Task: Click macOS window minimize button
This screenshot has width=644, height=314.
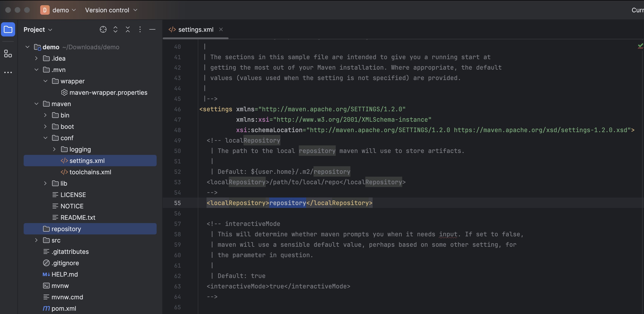Action: 18,10
